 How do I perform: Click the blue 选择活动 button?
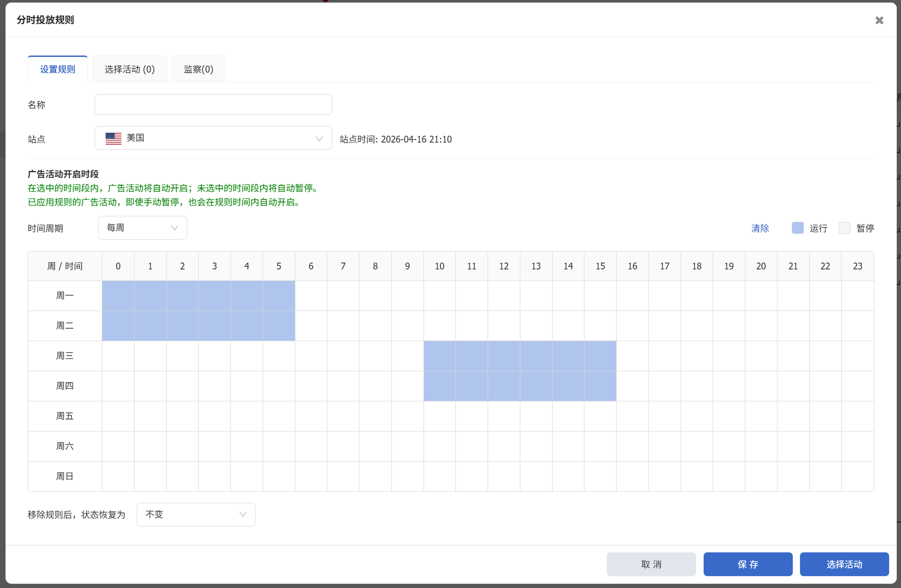point(844,564)
